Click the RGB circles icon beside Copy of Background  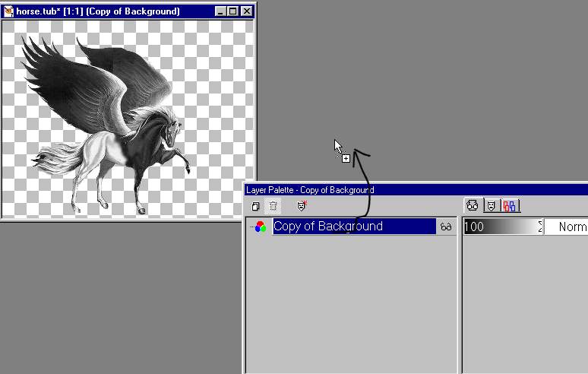(x=261, y=227)
